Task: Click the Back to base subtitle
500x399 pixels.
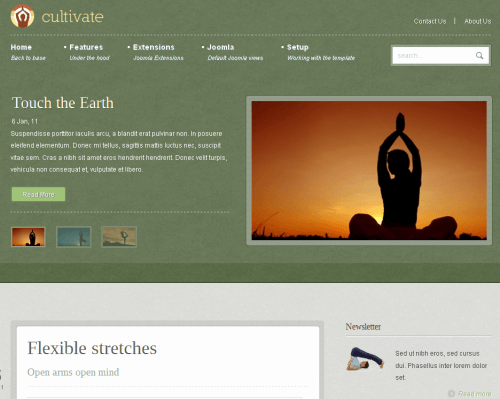Action: click(28, 58)
